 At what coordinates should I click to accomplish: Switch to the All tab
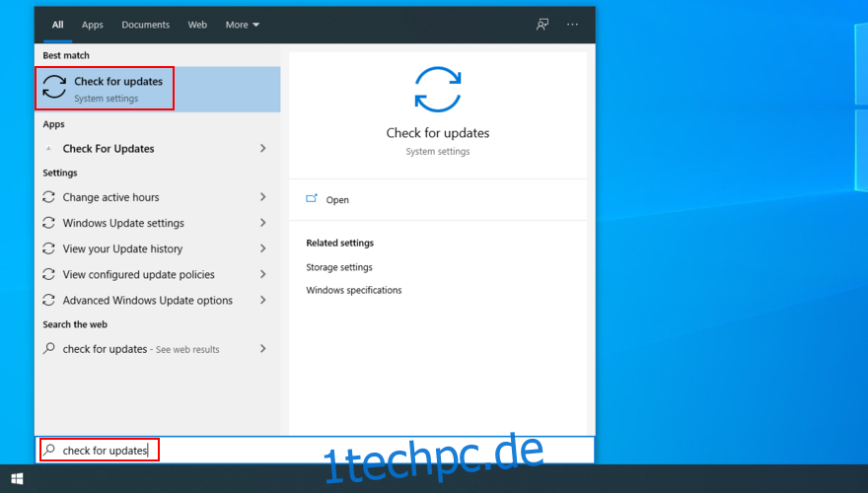pos(57,25)
